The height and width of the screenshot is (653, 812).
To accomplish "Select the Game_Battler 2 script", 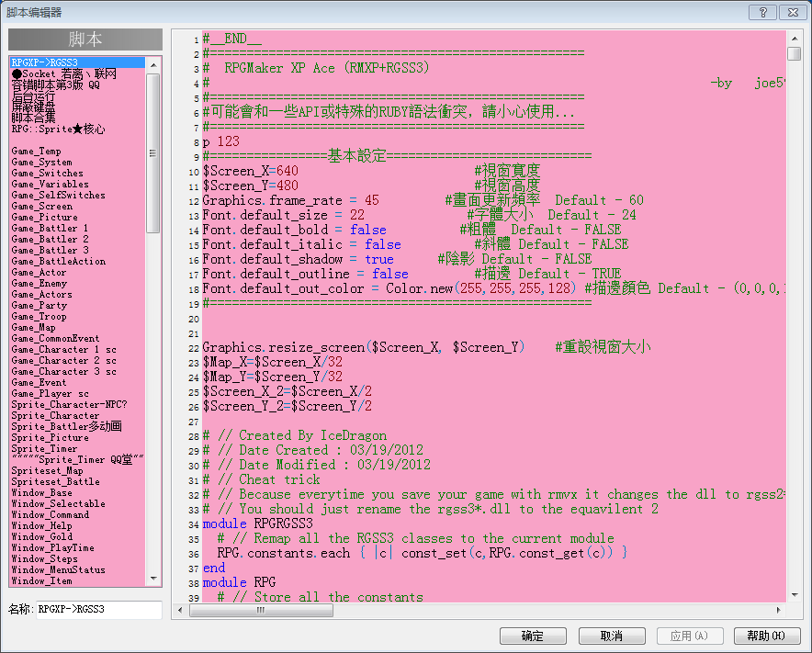I will (x=78, y=239).
